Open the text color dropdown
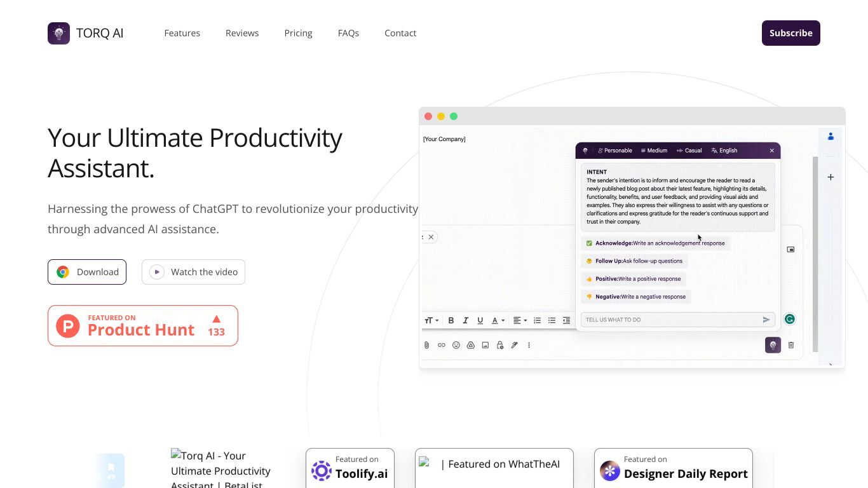868x488 pixels. point(498,320)
